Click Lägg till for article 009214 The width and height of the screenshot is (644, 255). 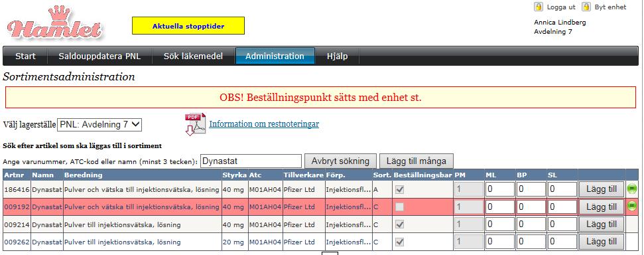602,224
